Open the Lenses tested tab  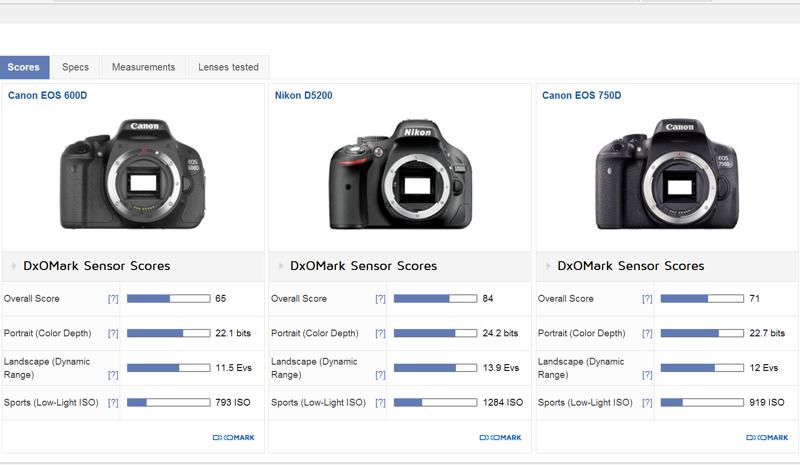coord(228,67)
